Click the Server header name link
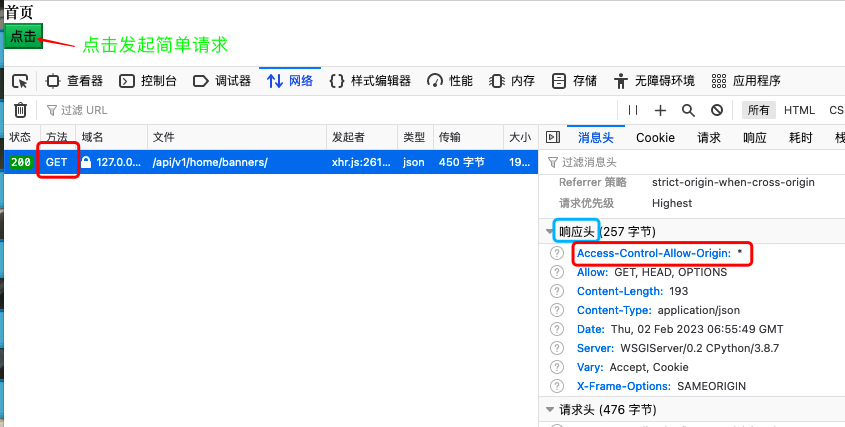Screen dimensions: 845x427 point(596,348)
